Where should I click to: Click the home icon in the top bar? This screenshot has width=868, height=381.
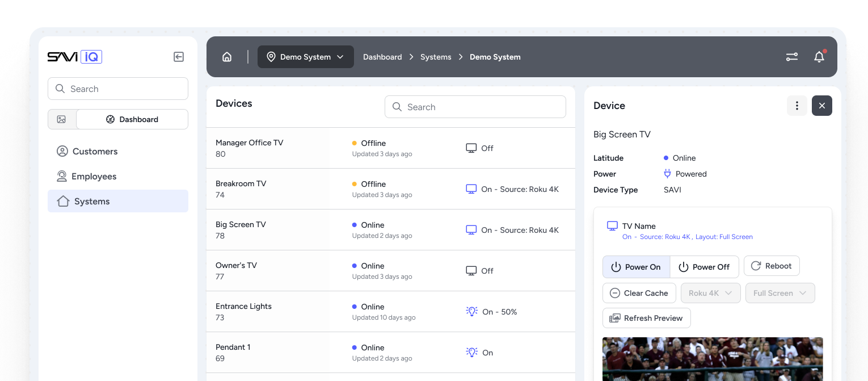click(227, 57)
